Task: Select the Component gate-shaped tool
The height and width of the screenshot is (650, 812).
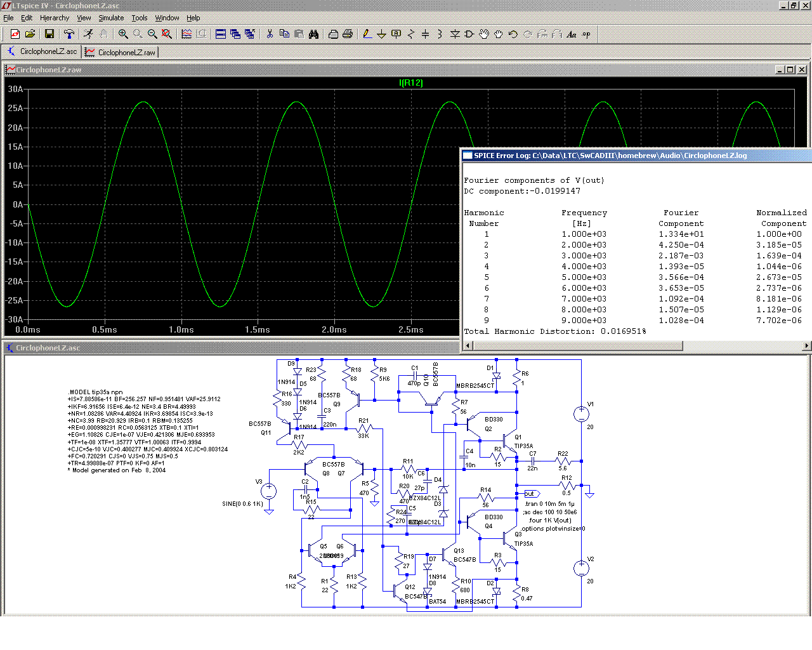Action: coord(469,34)
